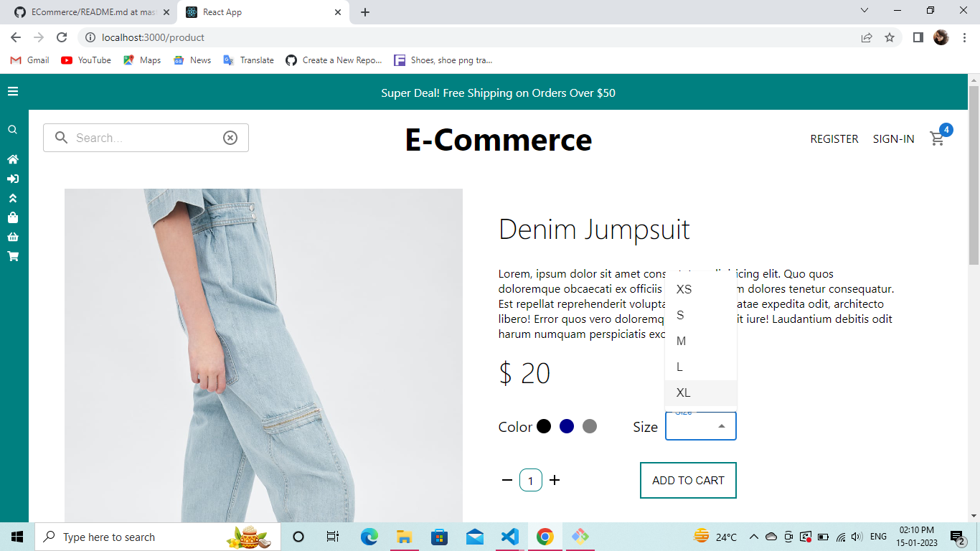Viewport: 980px width, 551px height.
Task: Open the search icon in the sidebar
Action: point(12,130)
